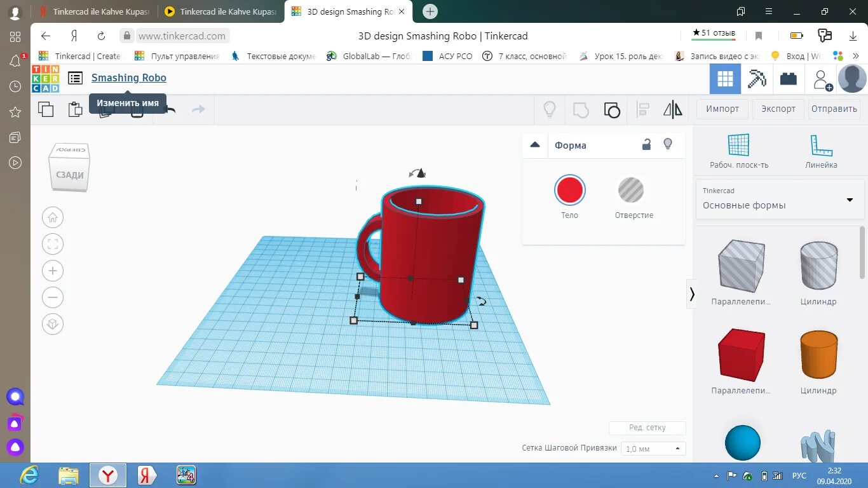The height and width of the screenshot is (488, 868).
Task: Open the АСУ РСО bookmark
Action: [x=447, y=56]
